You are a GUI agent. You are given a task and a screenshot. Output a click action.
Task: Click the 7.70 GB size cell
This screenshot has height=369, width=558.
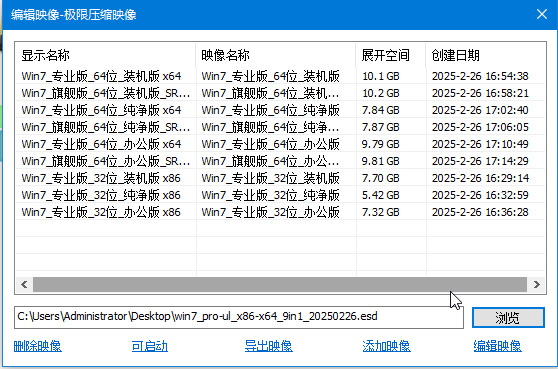tap(381, 178)
